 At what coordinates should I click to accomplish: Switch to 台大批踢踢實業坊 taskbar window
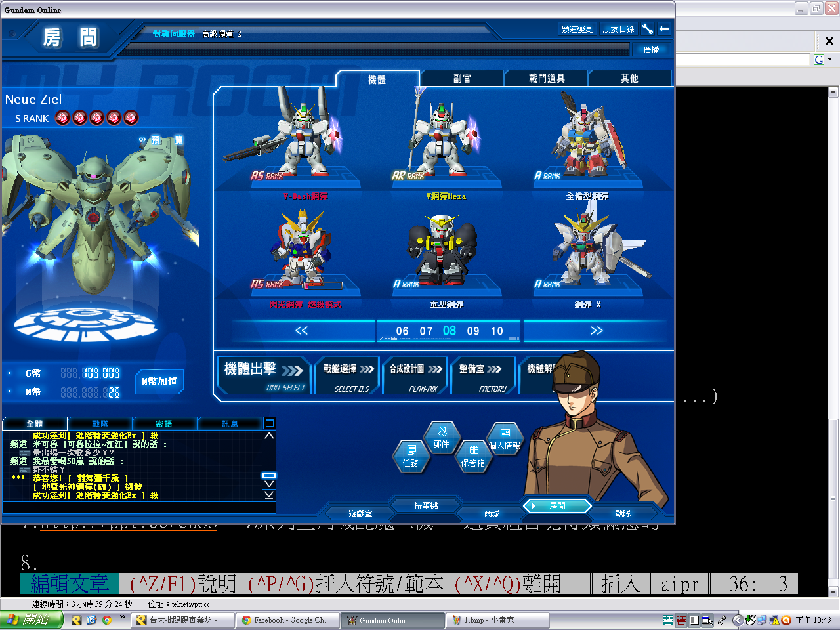pyautogui.click(x=182, y=620)
